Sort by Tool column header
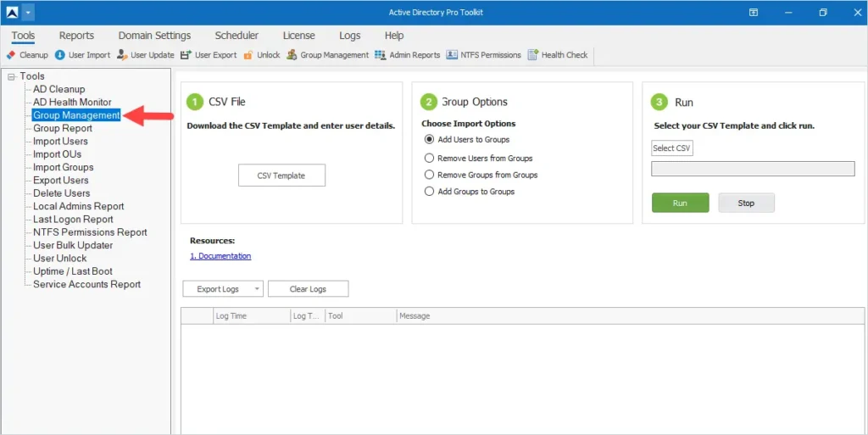This screenshot has width=868, height=435. [361, 316]
